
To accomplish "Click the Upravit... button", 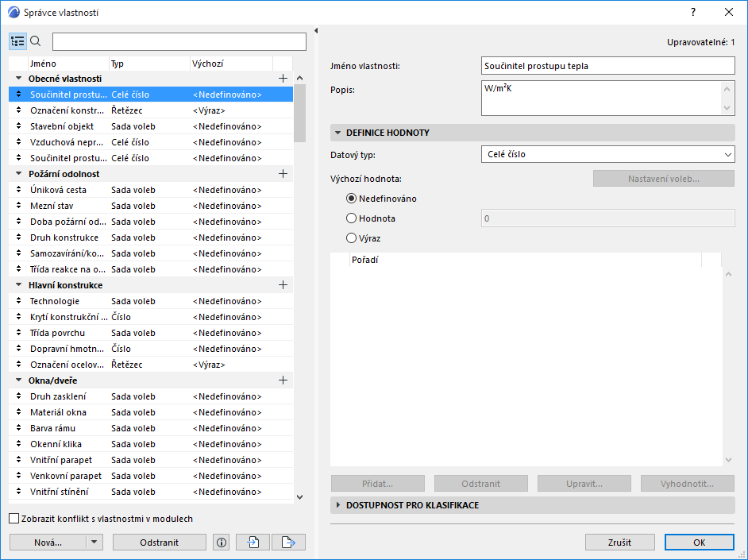I will click(x=584, y=484).
